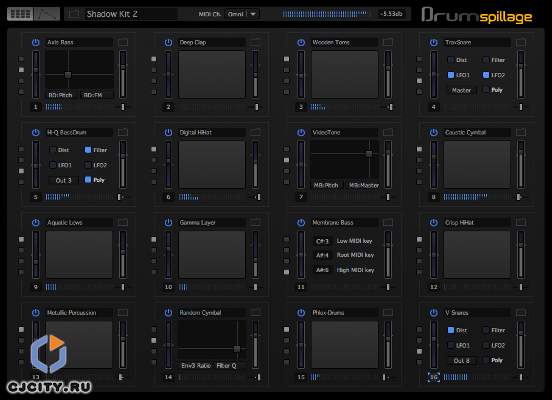Open the Filter Q assignment on Random Cymbal

pos(227,365)
